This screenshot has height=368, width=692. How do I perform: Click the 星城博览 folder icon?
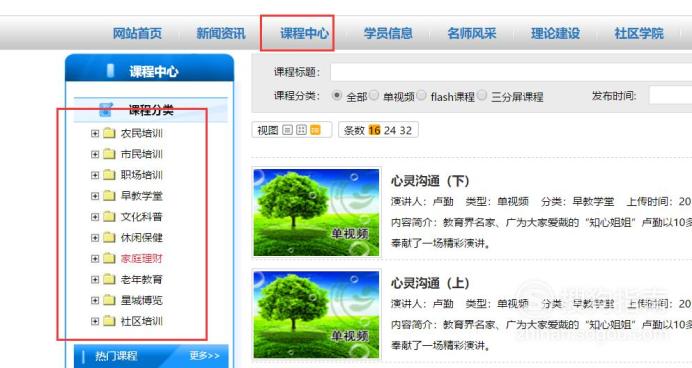point(109,300)
